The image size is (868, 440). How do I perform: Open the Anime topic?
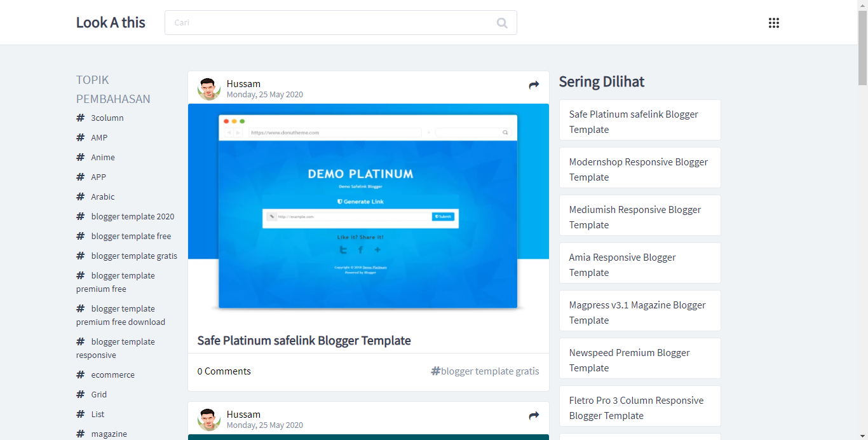tap(103, 157)
